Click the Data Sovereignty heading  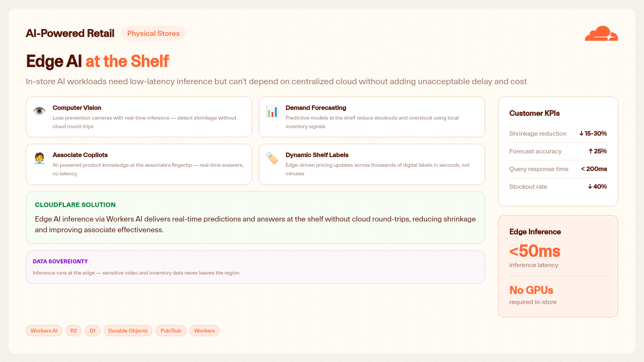(60, 262)
